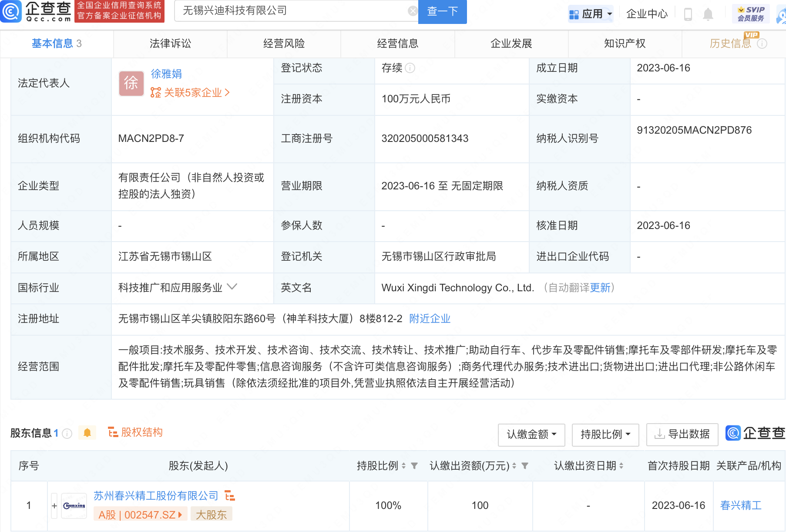Expand 科技推广和应用服务业 industry chevron
Image resolution: width=786 pixels, height=532 pixels.
(x=233, y=287)
